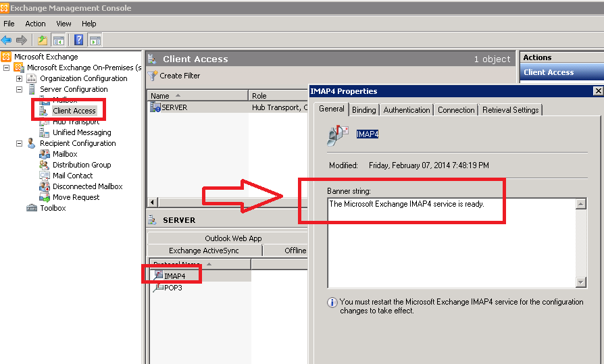The height and width of the screenshot is (364, 604).
Task: Click the Back arrow in the toolbar
Action: click(6, 40)
